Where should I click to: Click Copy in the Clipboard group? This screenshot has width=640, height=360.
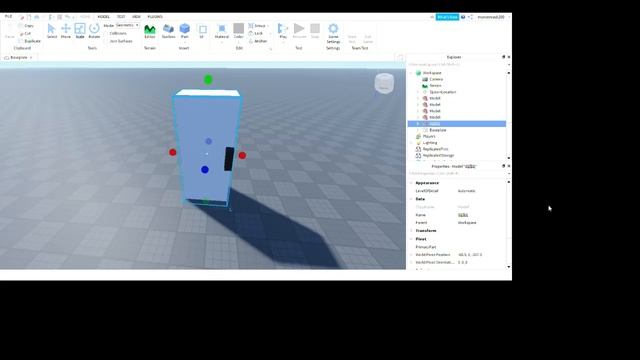click(26, 26)
